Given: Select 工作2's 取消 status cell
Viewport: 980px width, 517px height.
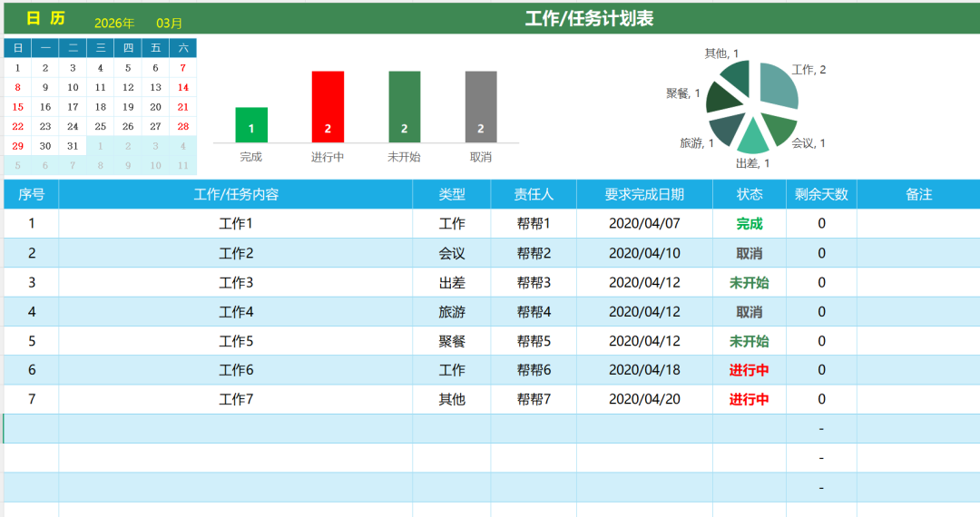Looking at the screenshot, I should (750, 253).
